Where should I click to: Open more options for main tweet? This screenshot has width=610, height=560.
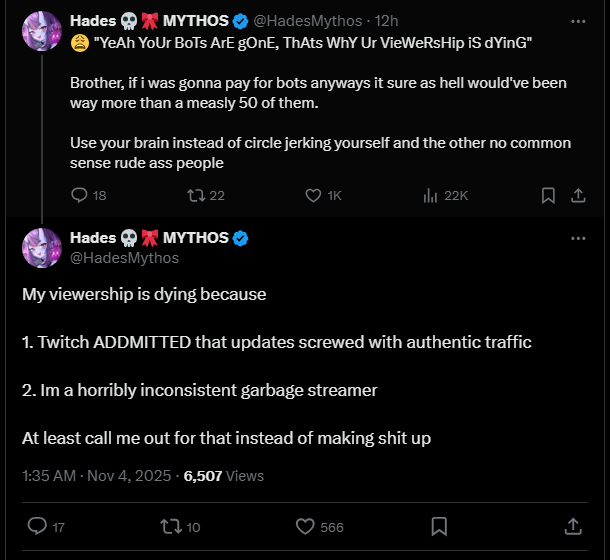(578, 239)
